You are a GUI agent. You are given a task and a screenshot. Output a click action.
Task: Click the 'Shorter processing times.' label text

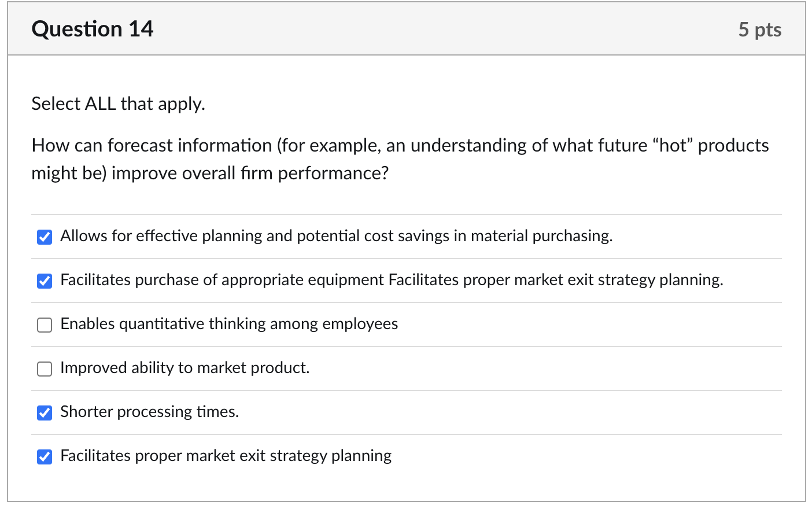click(149, 412)
